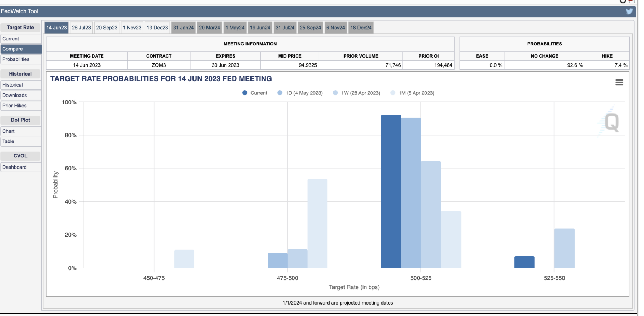This screenshot has width=644, height=316.
Task: Toggle the Current series legend marker
Action: [x=245, y=93]
